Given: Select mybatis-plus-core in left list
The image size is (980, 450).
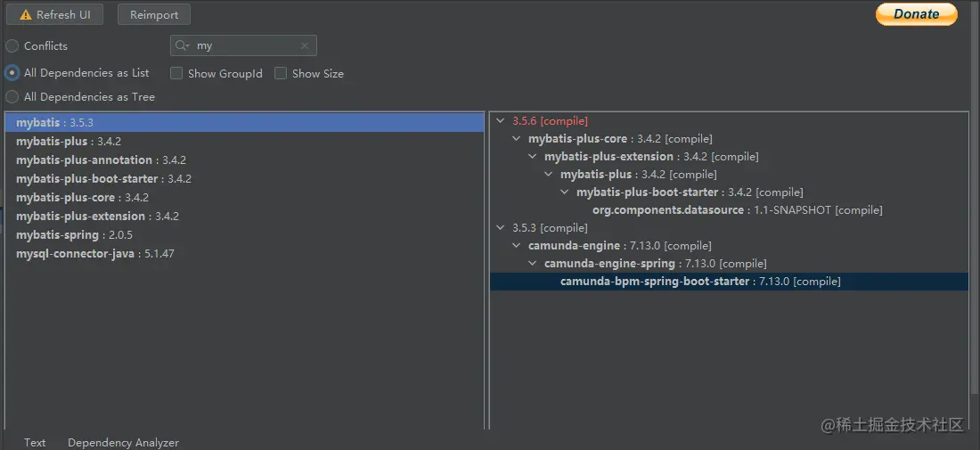Looking at the screenshot, I should (x=244, y=198).
